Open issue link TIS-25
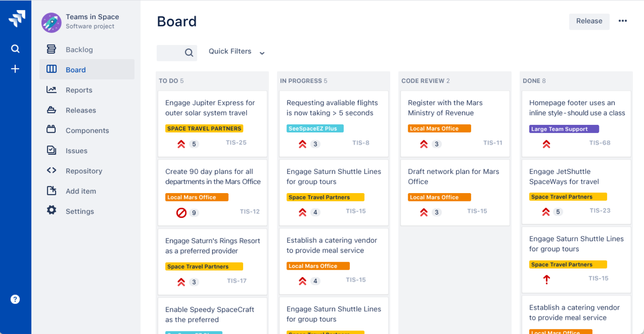This screenshot has height=334, width=644. point(236,143)
